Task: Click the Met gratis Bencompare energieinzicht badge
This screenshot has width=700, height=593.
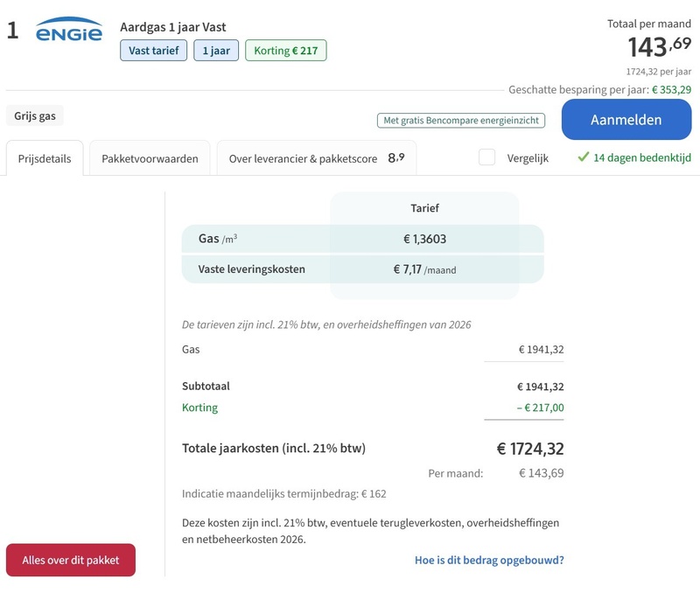Action: pos(461,121)
